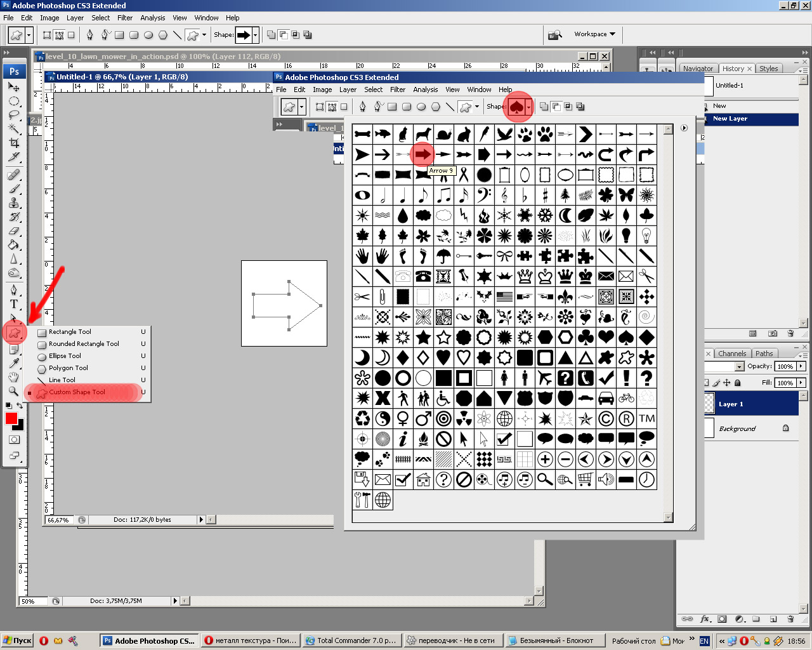Open tool preset picker arrow in top bar
The height and width of the screenshot is (650, 812).
click(x=29, y=35)
